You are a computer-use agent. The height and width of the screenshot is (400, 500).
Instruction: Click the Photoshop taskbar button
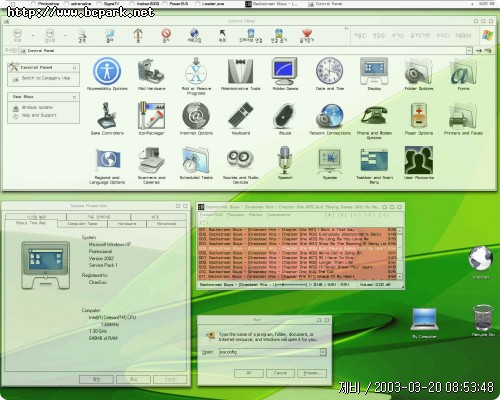[46, 4]
